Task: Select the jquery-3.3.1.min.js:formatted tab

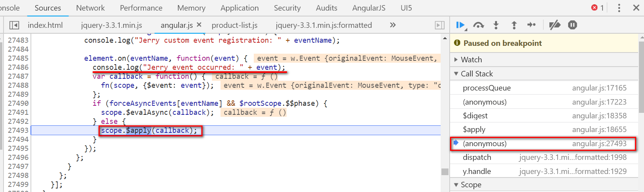Action: (x=324, y=25)
